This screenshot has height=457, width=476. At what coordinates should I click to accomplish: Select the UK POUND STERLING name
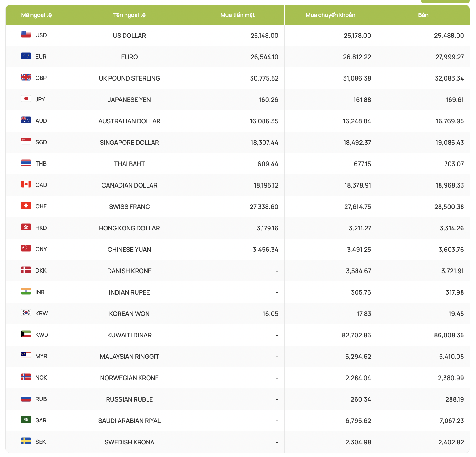(130, 78)
